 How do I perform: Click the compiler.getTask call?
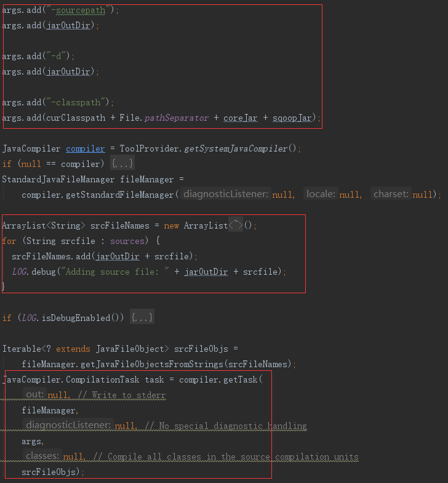click(x=218, y=379)
